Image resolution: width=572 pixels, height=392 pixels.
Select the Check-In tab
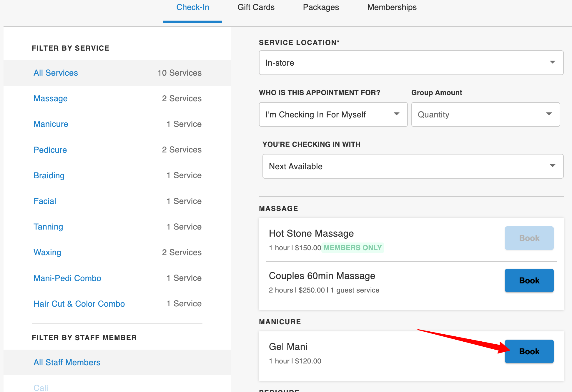[193, 7]
